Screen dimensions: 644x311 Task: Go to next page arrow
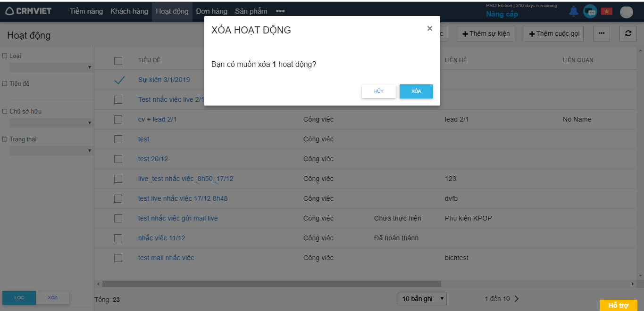pos(517,299)
